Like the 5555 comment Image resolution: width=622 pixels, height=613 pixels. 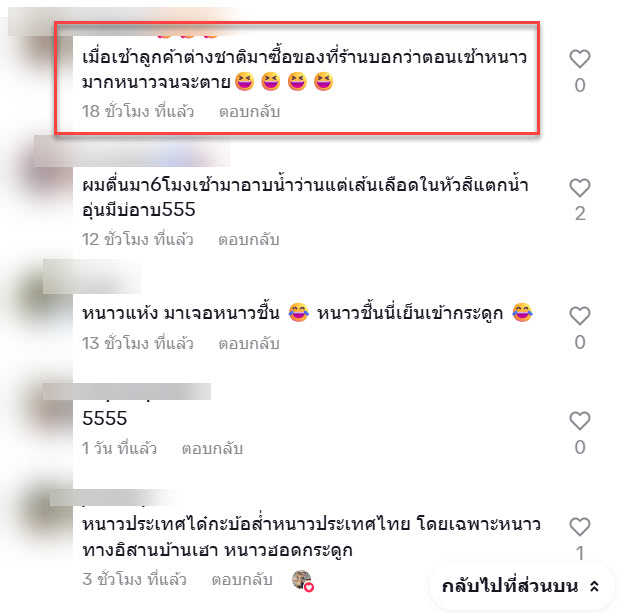(580, 421)
